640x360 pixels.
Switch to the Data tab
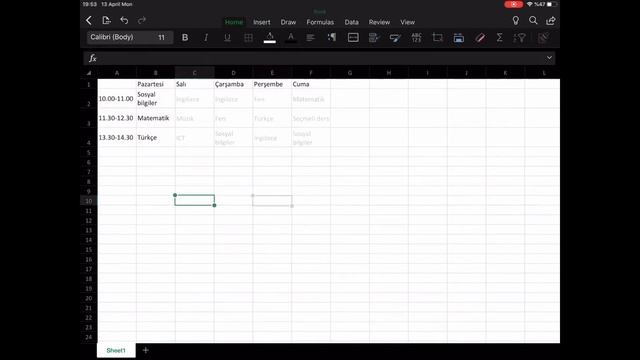click(x=351, y=22)
